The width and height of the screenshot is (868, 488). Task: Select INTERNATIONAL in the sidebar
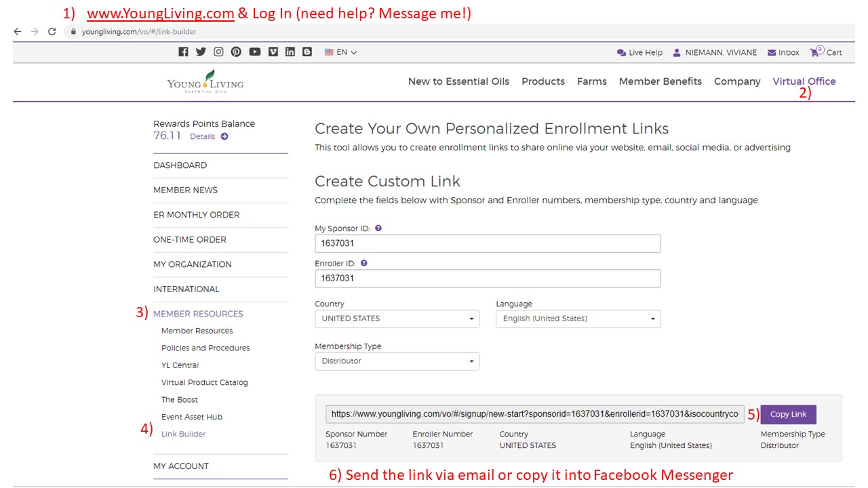pos(186,289)
